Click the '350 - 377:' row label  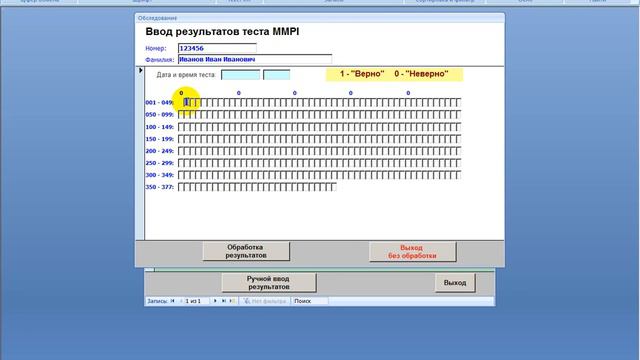coord(160,187)
